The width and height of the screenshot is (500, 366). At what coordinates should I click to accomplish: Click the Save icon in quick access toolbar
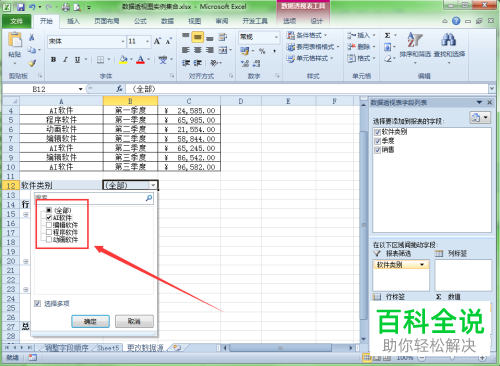(21, 7)
